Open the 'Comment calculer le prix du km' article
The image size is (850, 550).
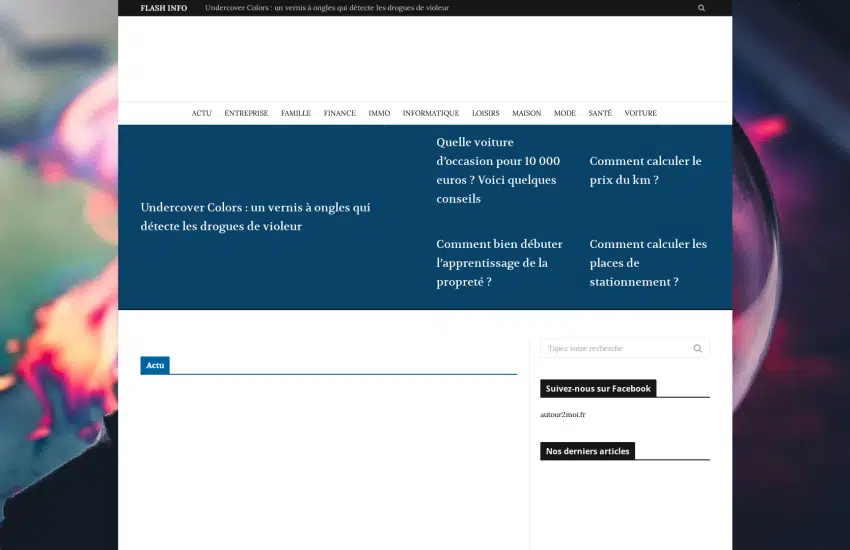coord(645,170)
